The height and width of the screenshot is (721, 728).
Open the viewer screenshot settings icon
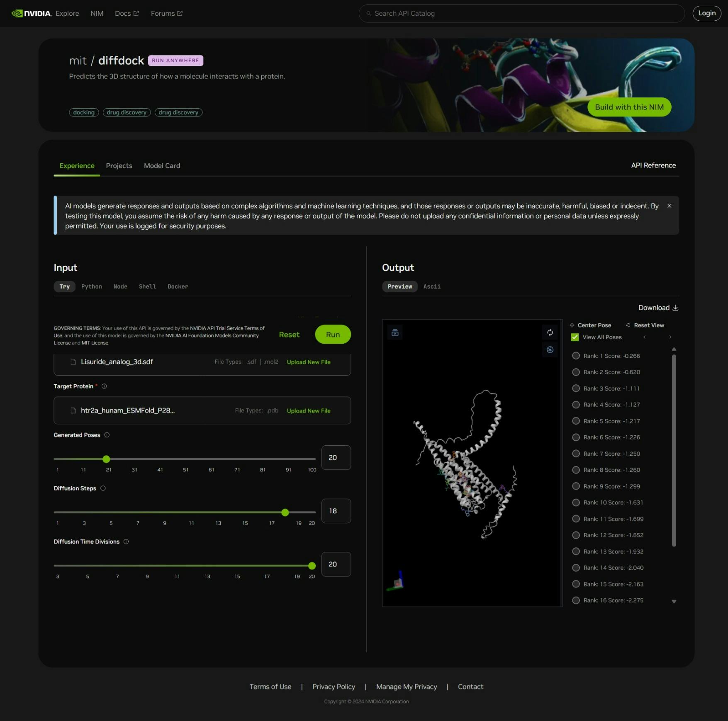coord(550,350)
